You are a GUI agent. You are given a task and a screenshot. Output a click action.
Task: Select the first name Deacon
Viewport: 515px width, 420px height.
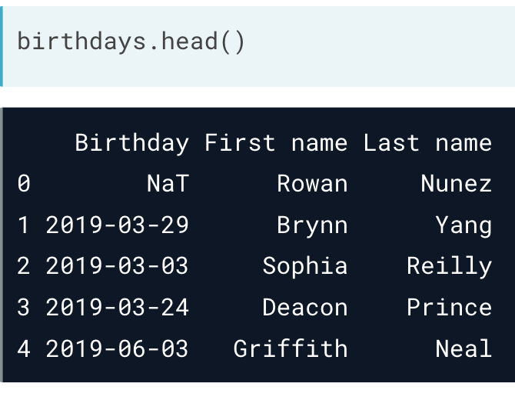[305, 308]
